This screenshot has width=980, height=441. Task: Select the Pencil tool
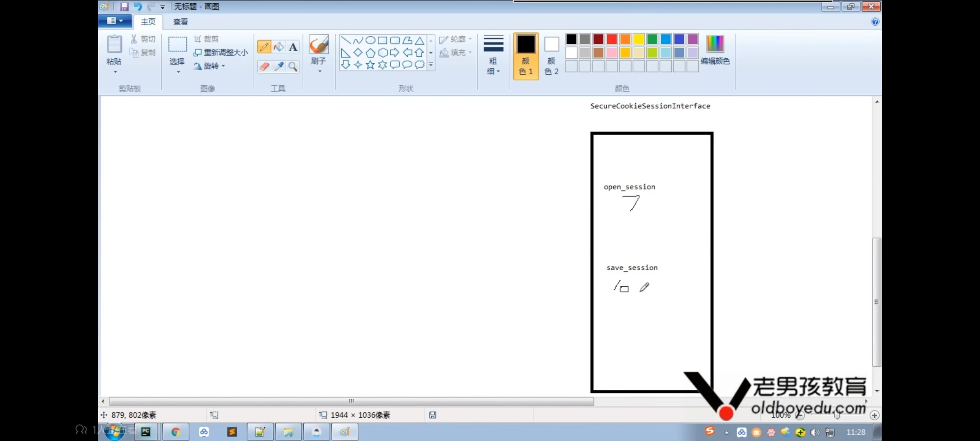click(264, 47)
